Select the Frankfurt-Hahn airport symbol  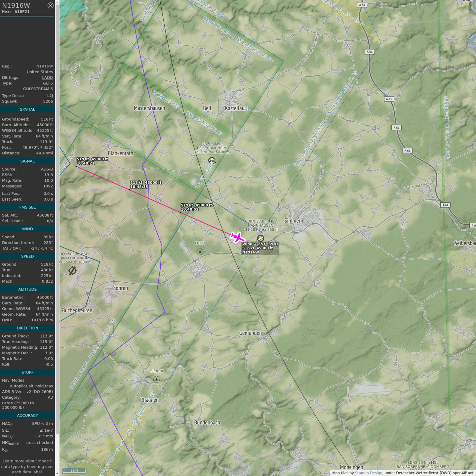point(72,271)
